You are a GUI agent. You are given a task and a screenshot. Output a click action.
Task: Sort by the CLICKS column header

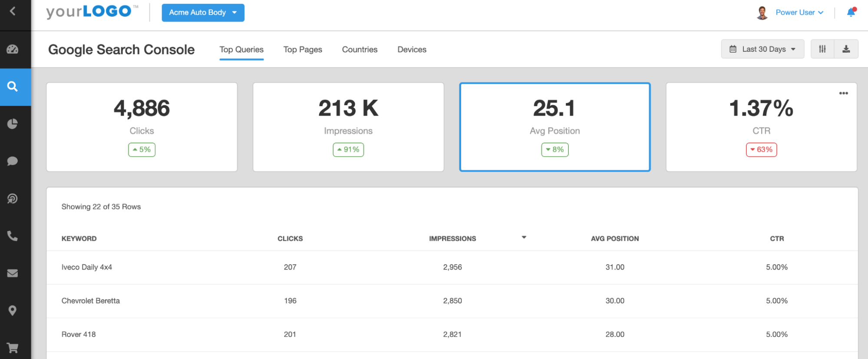(290, 239)
